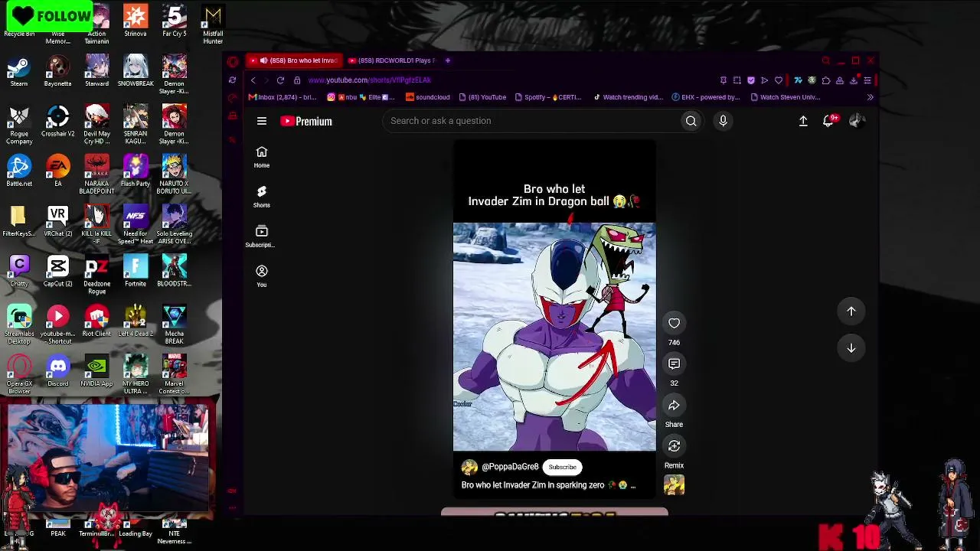The image size is (980, 551).
Task: Click the youtube.com address bar URL
Action: [370, 80]
